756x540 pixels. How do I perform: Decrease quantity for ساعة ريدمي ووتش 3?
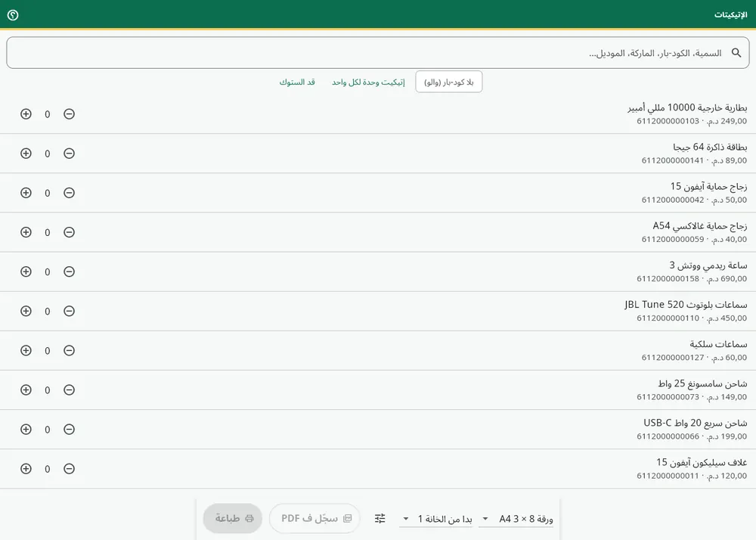(69, 272)
